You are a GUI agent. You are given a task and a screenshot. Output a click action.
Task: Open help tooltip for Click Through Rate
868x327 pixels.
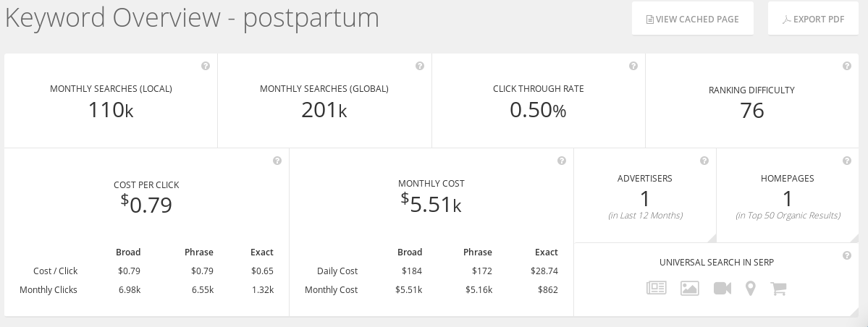click(633, 66)
